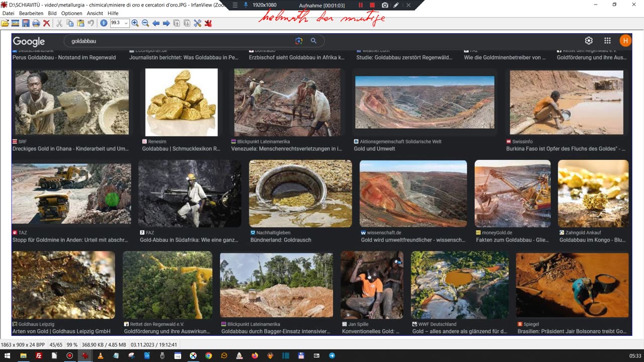Viewport: 644px width, 362px height.
Task: Launch VLC media player from taskbar
Action: point(100,355)
